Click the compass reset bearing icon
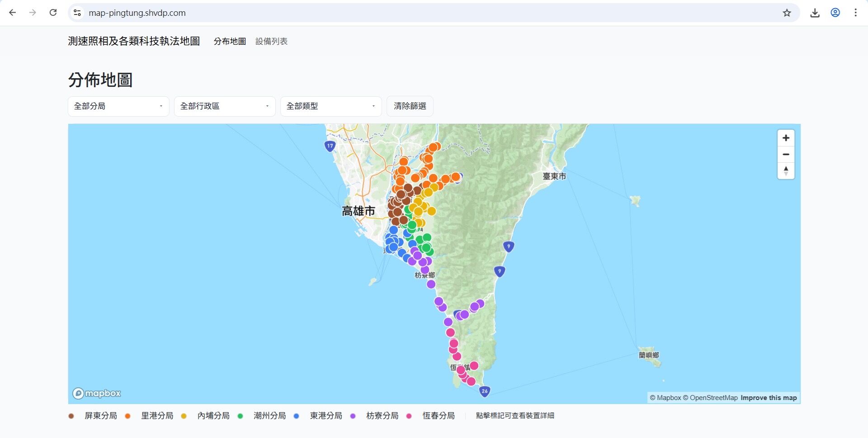Screen dimensions: 868x438 [x=786, y=171]
